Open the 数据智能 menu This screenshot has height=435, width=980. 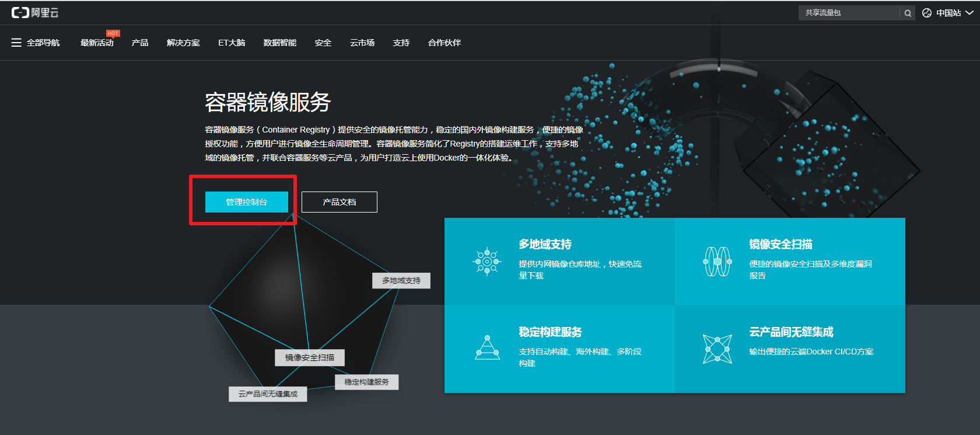280,43
